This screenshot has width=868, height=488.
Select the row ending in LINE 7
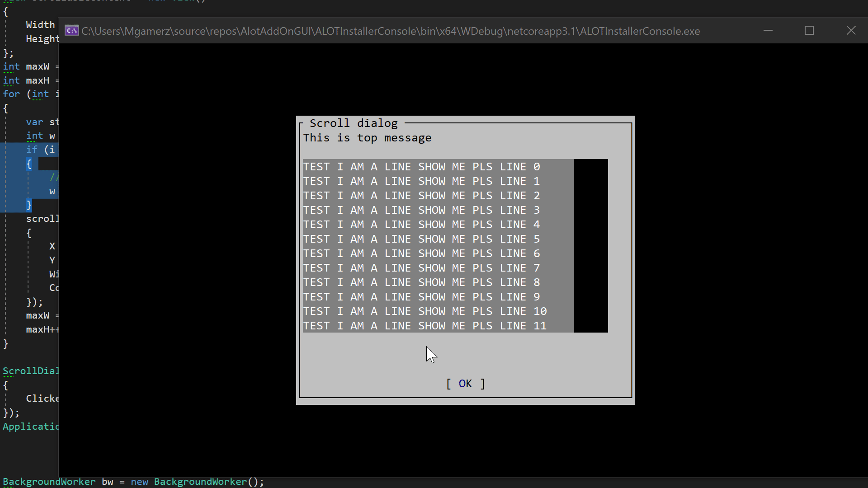[438, 268]
